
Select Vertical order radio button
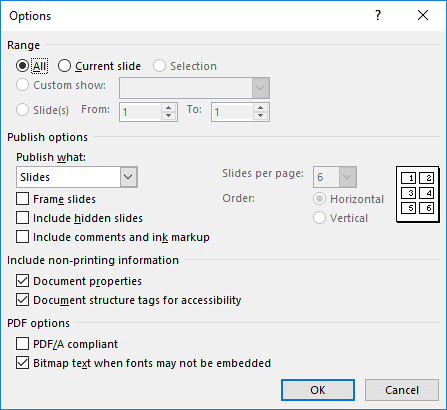coord(319,218)
